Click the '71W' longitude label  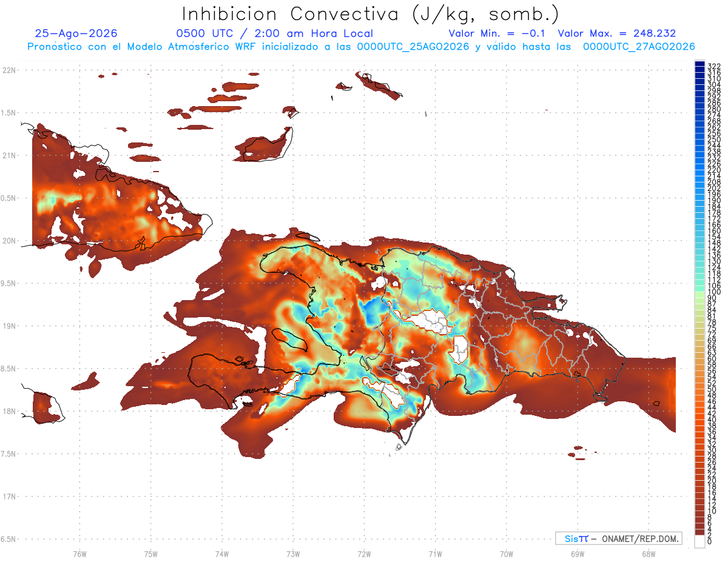[435, 554]
